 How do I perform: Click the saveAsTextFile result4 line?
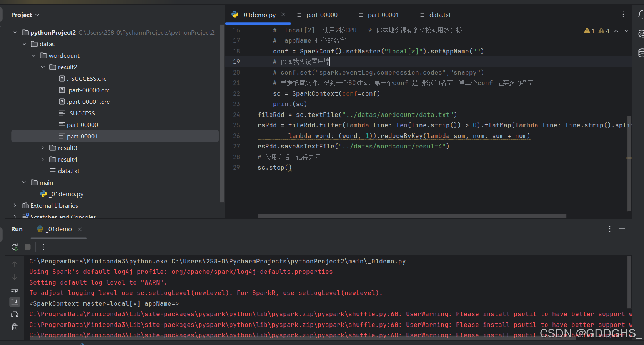(353, 146)
